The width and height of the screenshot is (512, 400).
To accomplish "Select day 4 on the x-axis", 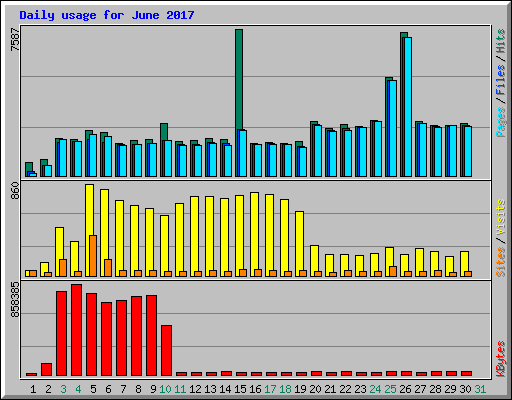I will click(x=78, y=389).
